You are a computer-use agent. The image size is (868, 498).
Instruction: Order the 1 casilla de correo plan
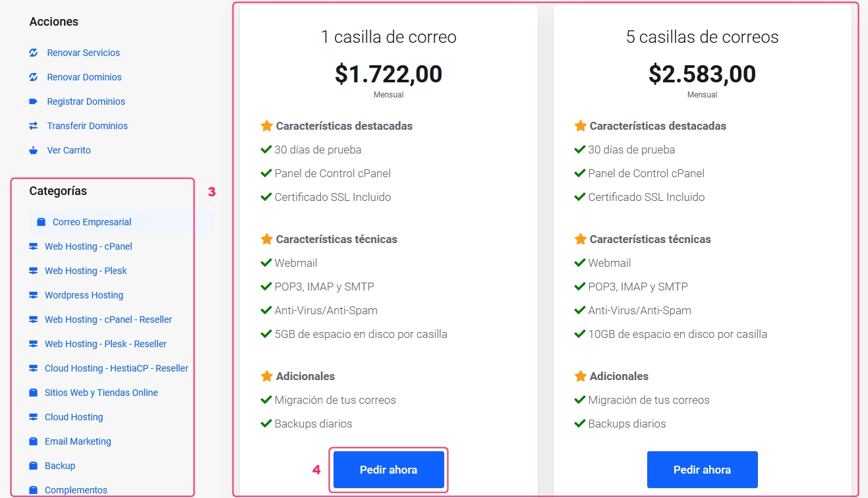(389, 470)
